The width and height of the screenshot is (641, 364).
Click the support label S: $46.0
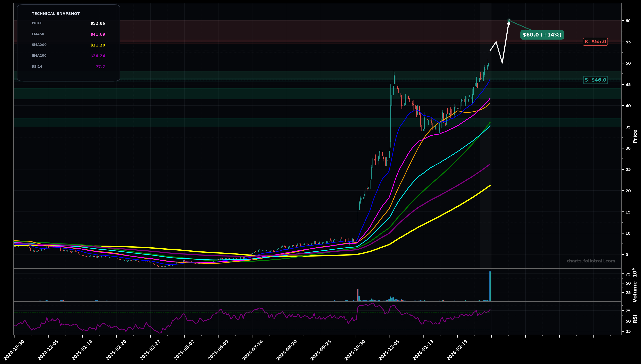coord(596,80)
